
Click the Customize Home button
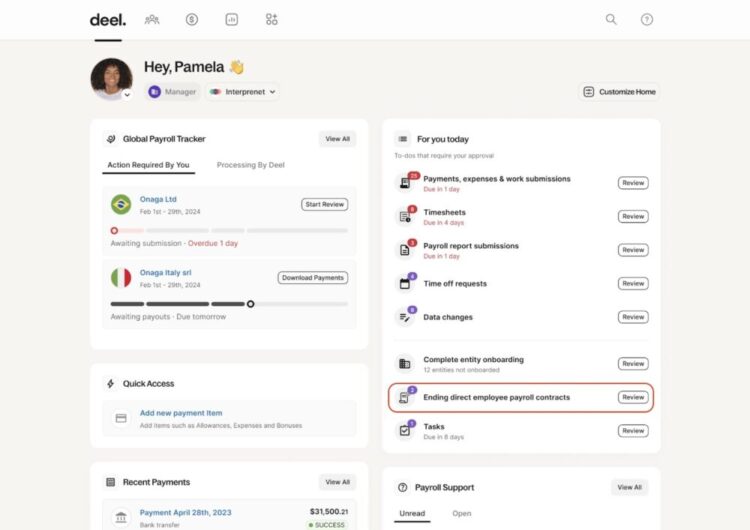pyautogui.click(x=619, y=92)
